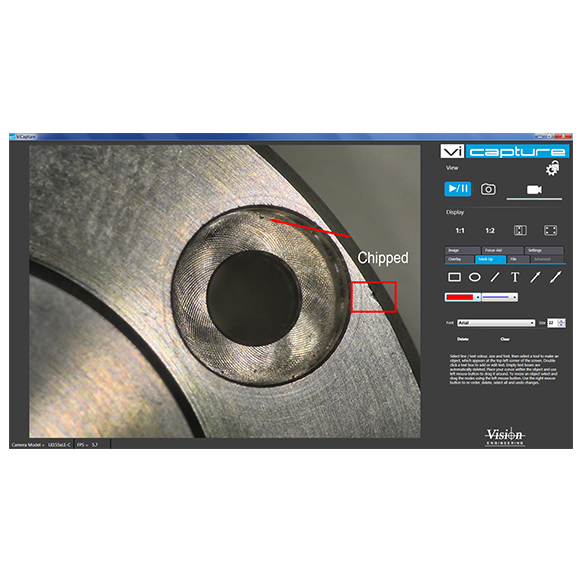Close the ViCapture window
The image size is (582, 582).
pyautogui.click(x=564, y=137)
